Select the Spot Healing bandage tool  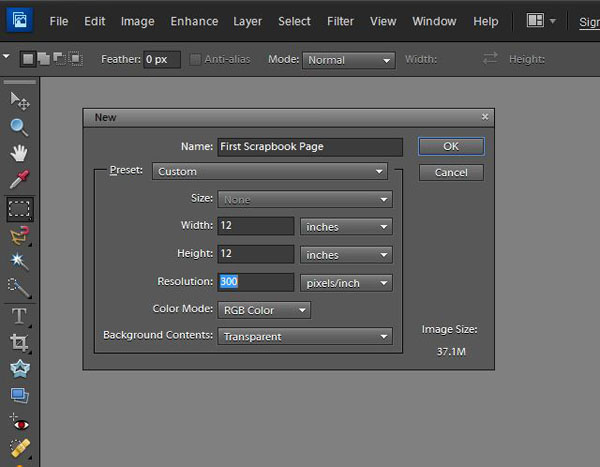(x=20, y=448)
